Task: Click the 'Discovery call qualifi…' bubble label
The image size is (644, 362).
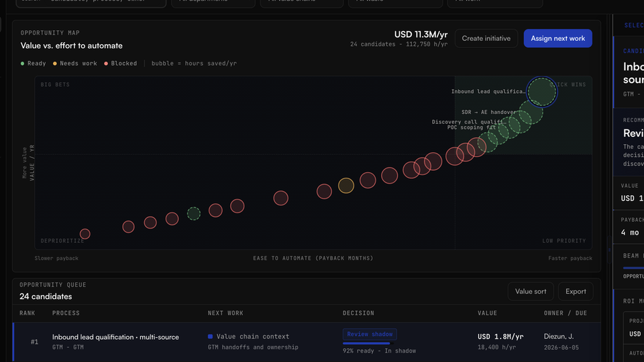Action: (468, 122)
